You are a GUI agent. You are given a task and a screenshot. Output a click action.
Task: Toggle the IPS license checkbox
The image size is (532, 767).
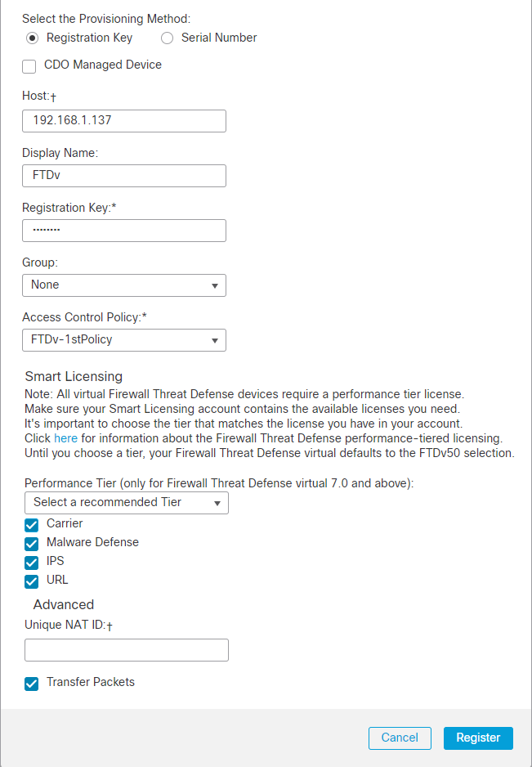coord(32,563)
